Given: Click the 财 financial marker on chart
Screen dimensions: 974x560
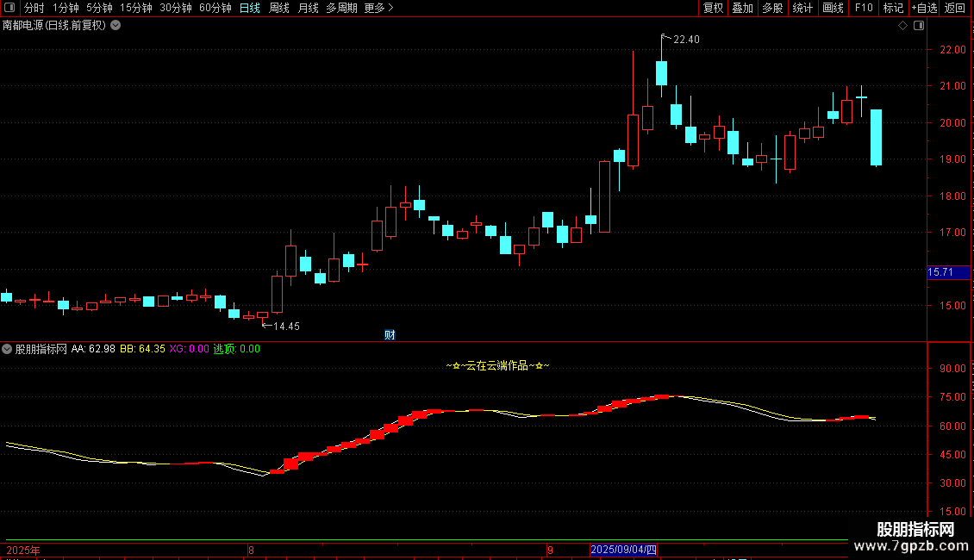Looking at the screenshot, I should pyautogui.click(x=390, y=335).
